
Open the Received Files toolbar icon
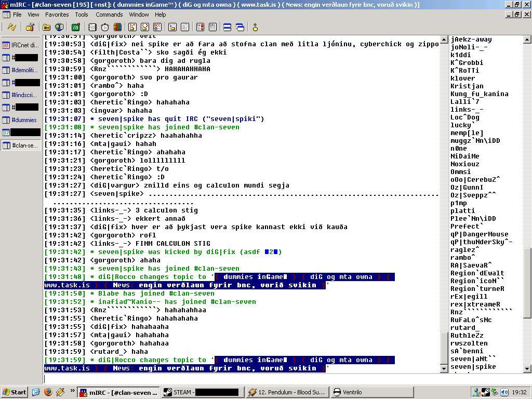[x=172, y=27]
